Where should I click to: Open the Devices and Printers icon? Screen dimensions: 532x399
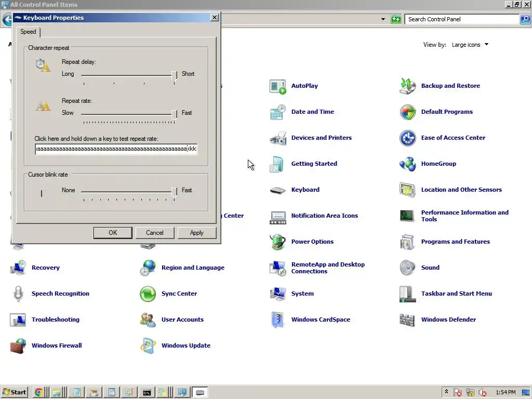tap(277, 138)
